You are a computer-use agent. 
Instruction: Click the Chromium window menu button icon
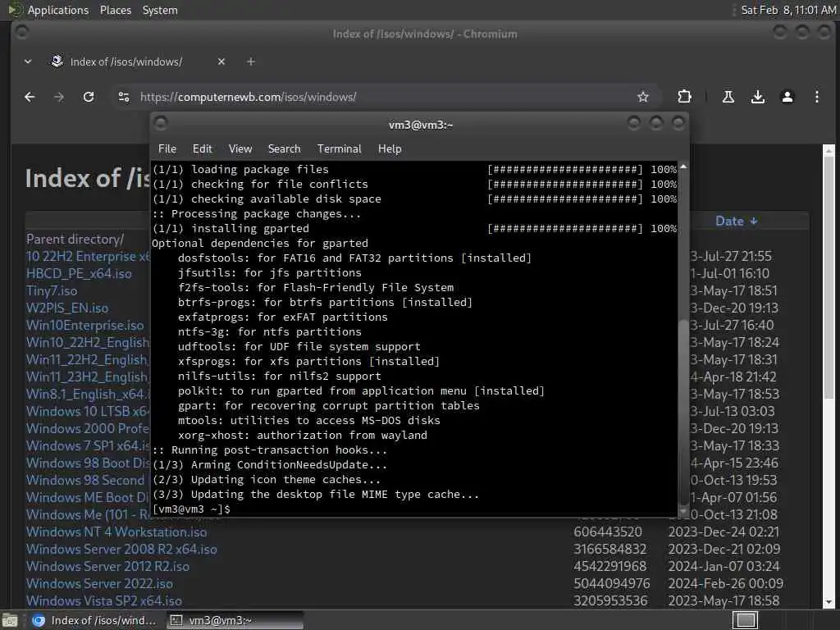(21, 33)
